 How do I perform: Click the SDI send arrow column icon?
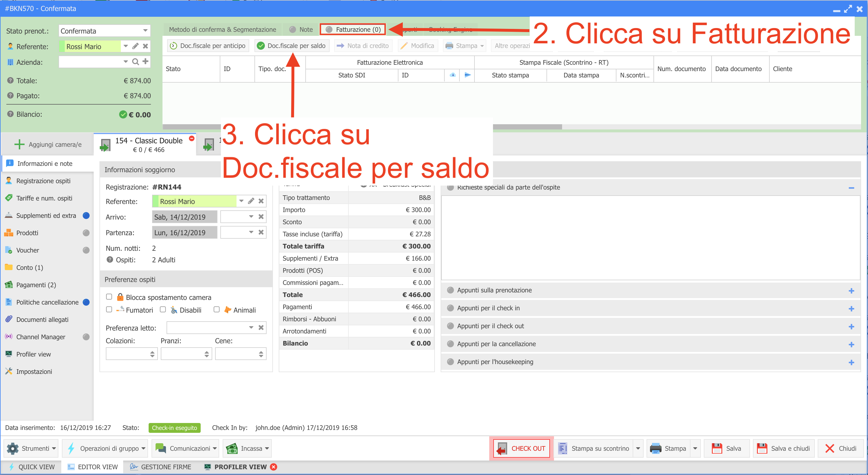tap(467, 75)
